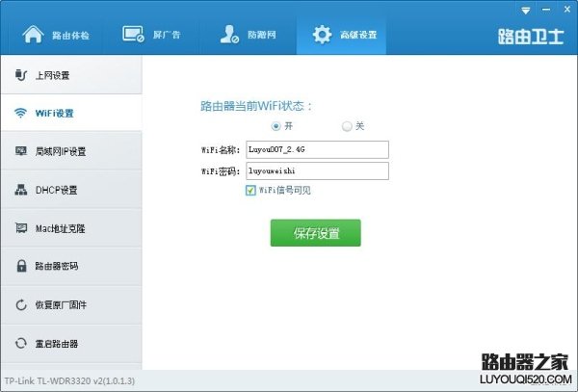The image size is (578, 392).
Task: Open the title bar dropdown menu arrow
Action: [x=526, y=11]
